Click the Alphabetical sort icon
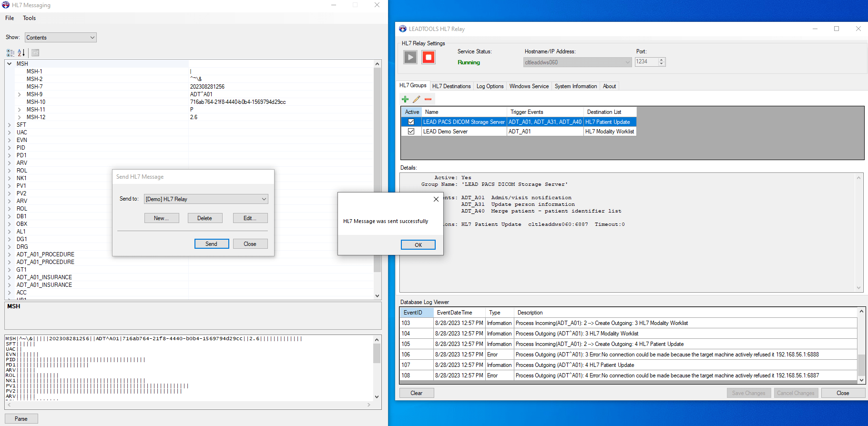This screenshot has width=868, height=426. point(21,53)
